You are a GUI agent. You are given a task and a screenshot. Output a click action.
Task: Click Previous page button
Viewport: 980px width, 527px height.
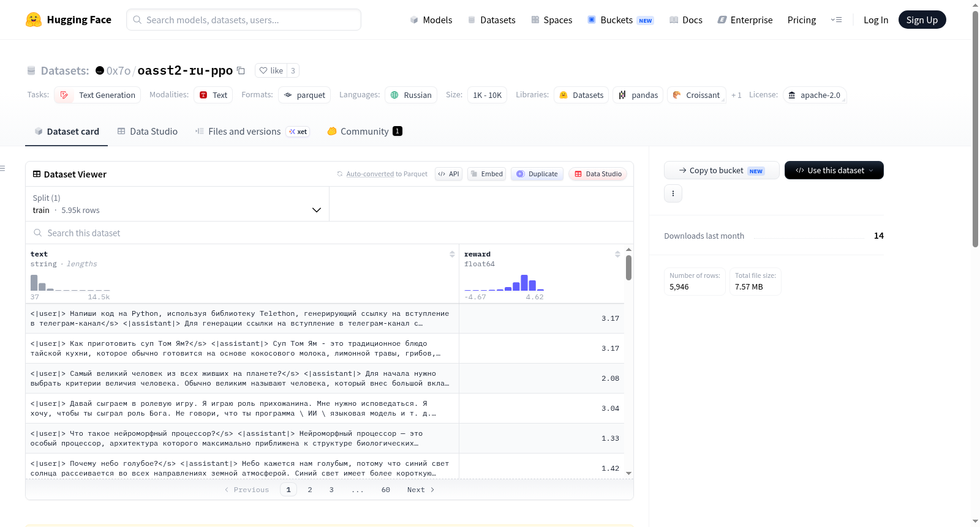coord(247,490)
